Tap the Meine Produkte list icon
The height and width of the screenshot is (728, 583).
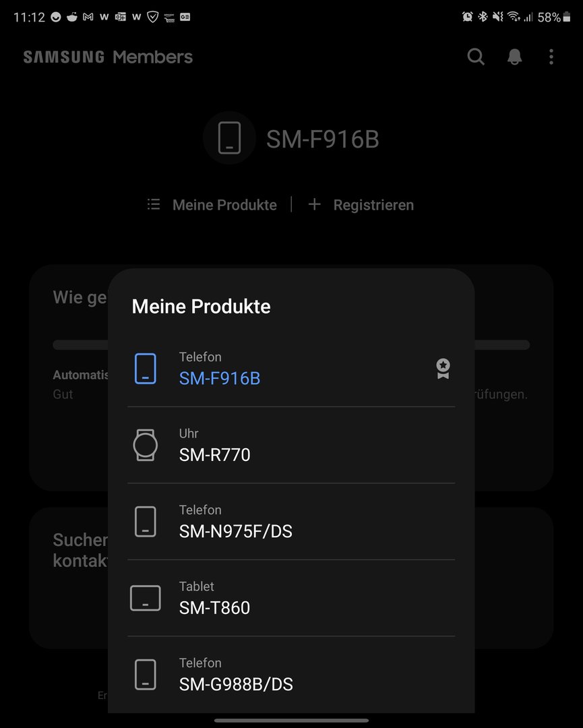(154, 204)
